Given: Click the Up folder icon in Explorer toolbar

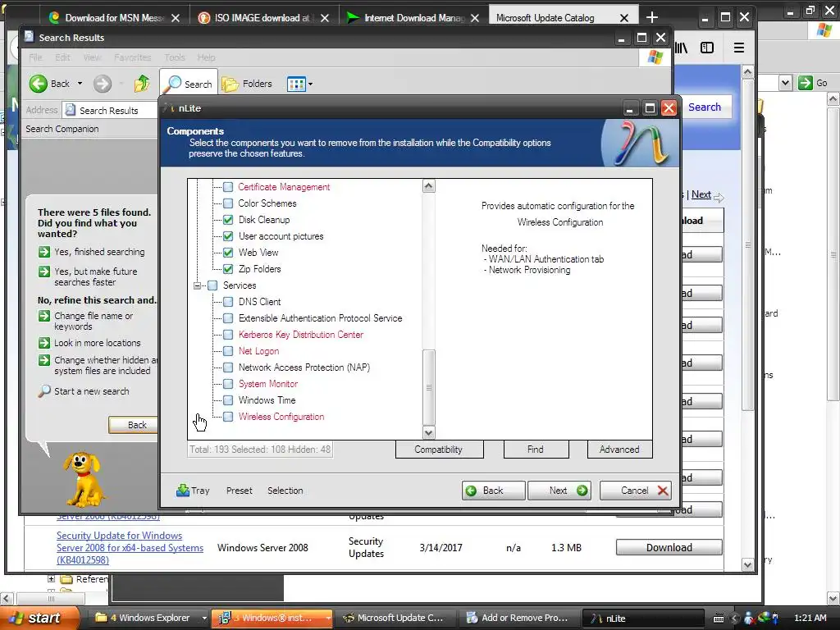Looking at the screenshot, I should click(142, 84).
